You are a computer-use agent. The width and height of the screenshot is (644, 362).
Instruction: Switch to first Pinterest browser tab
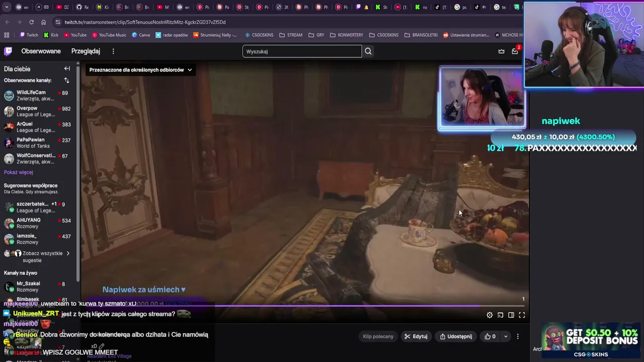tap(203, 7)
